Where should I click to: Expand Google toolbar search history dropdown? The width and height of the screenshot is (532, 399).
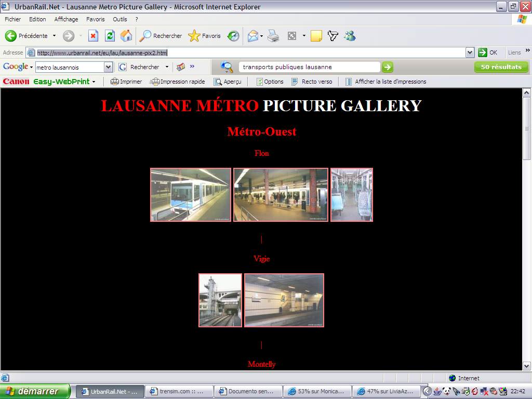tap(108, 67)
